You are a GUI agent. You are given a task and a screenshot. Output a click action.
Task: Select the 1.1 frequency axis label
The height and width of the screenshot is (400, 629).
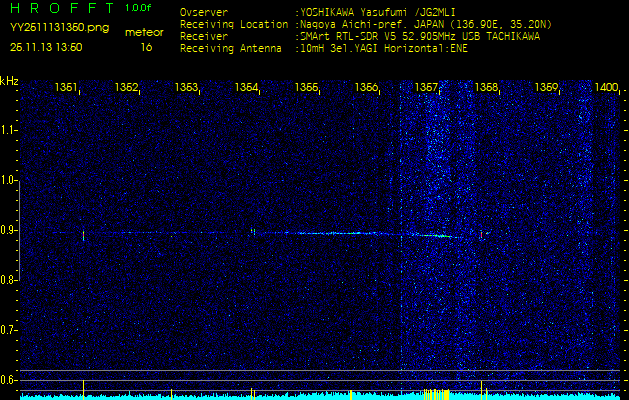click(x=9, y=130)
